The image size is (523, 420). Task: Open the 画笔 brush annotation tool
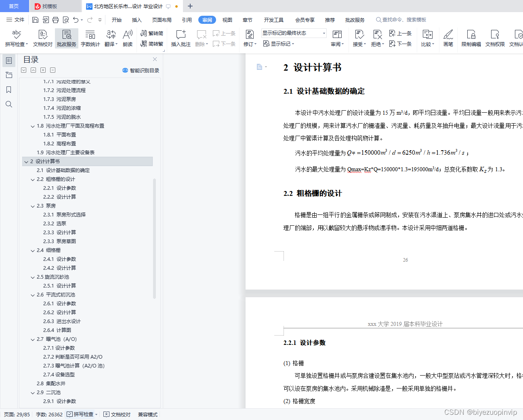point(448,38)
